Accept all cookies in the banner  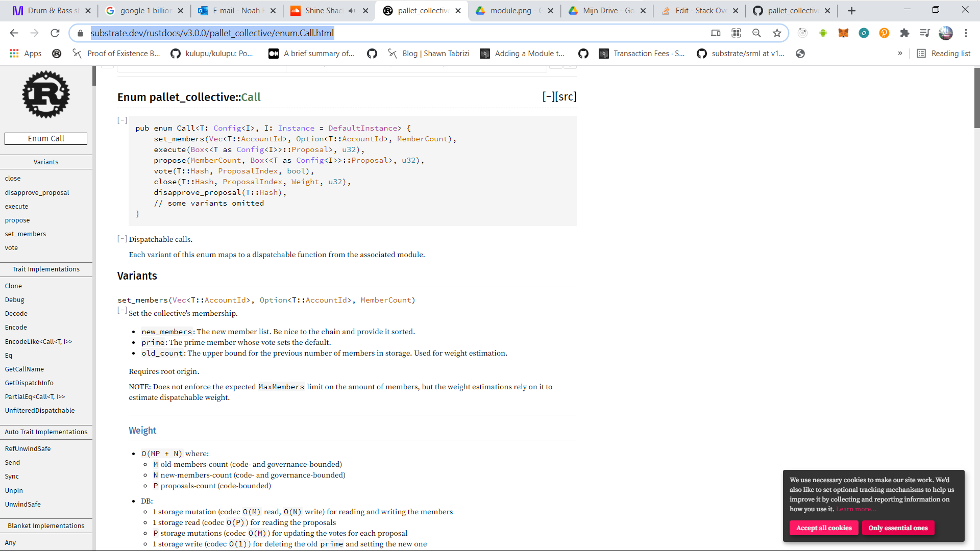tap(824, 528)
